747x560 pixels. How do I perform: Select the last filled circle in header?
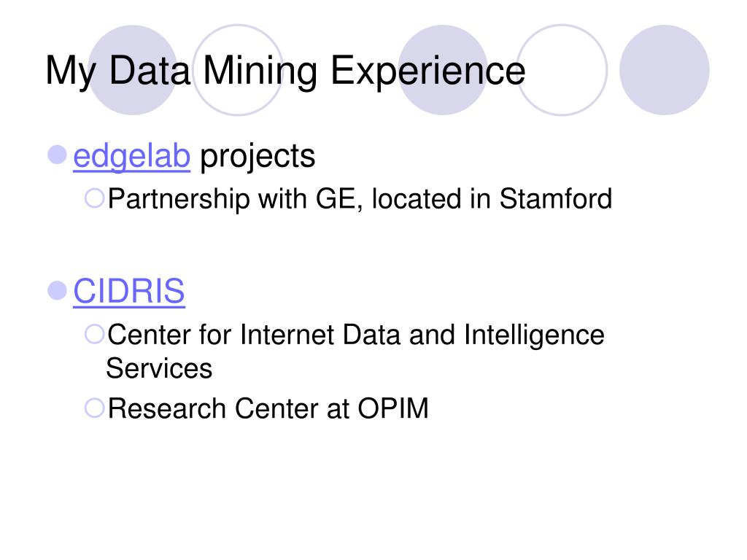665,70
